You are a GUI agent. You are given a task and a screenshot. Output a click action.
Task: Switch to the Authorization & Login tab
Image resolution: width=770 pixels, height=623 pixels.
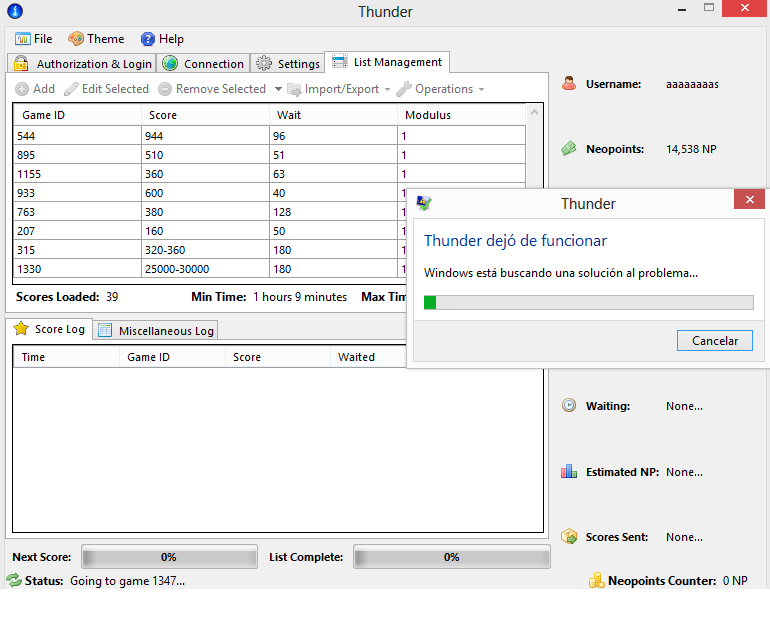[x=83, y=64]
